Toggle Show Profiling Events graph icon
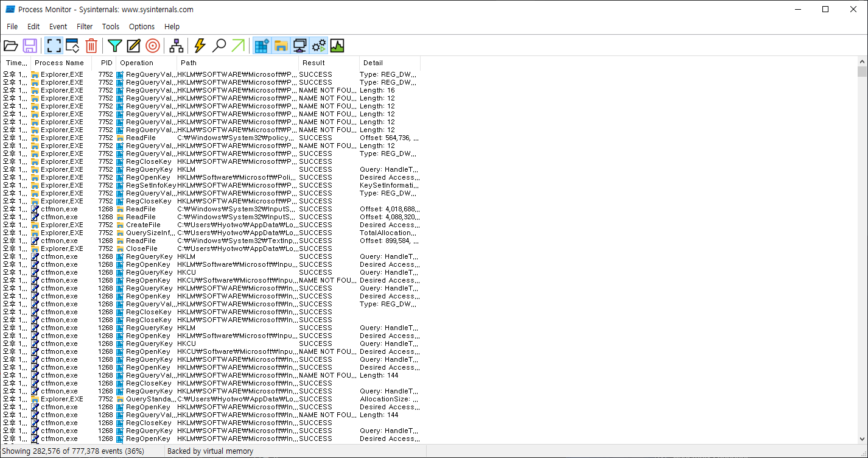This screenshot has height=458, width=868. 337,46
